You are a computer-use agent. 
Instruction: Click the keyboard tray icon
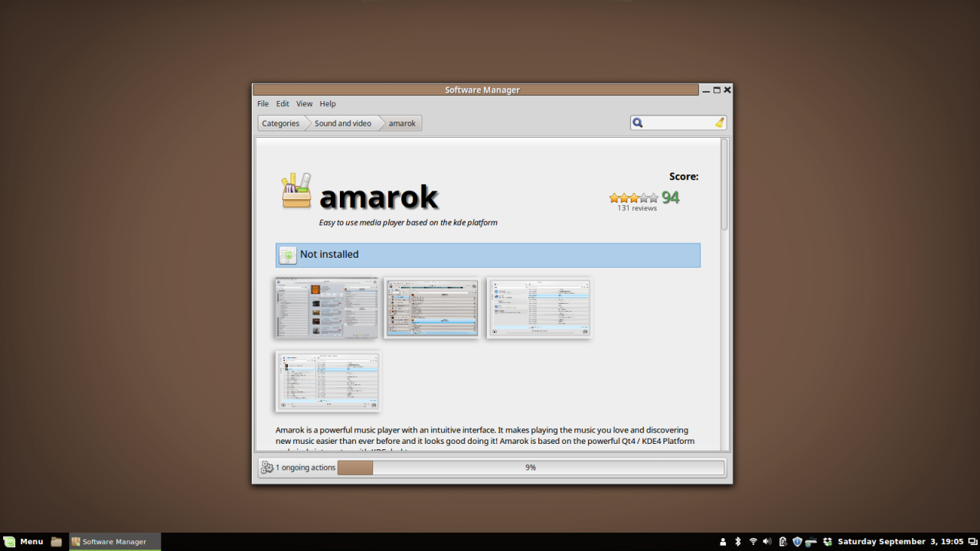(812, 542)
